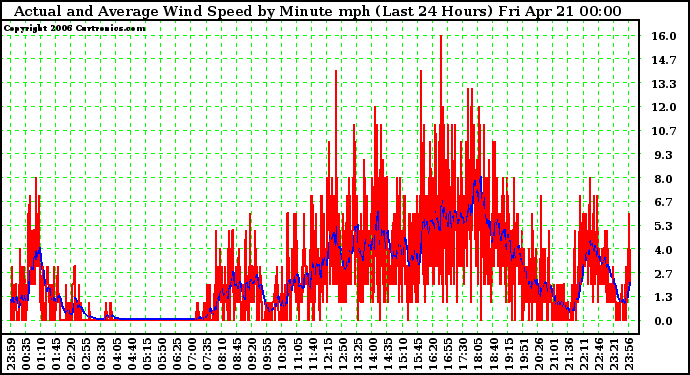Viewport: 690px width, 375px height.
Task: Click the 09:55 time label
Action: tap(267, 354)
